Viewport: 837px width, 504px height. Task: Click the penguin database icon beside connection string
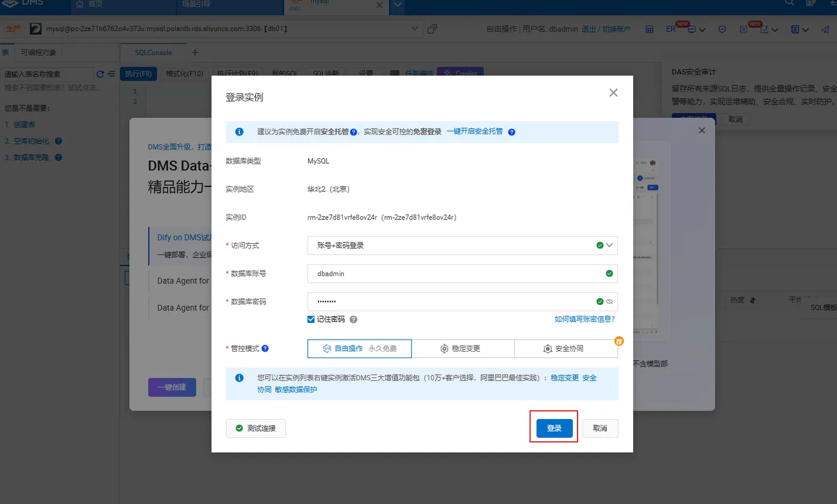click(x=36, y=29)
